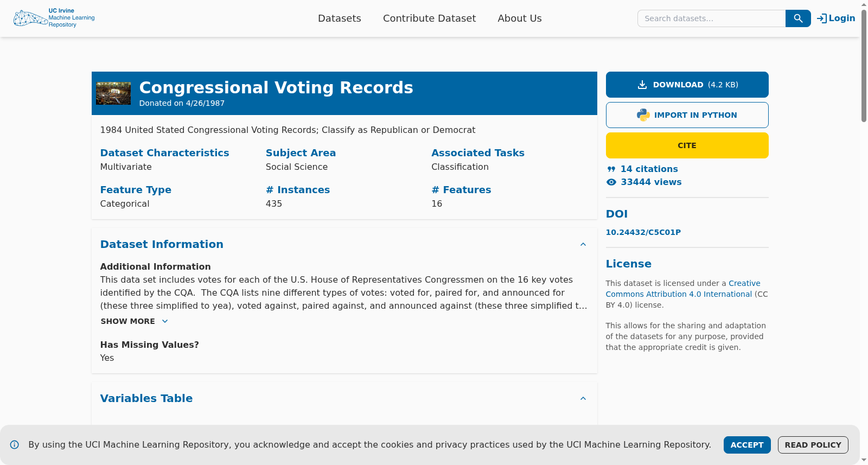Viewport: 868px width, 465px height.
Task: Click the Login arrow icon
Action: click(822, 18)
